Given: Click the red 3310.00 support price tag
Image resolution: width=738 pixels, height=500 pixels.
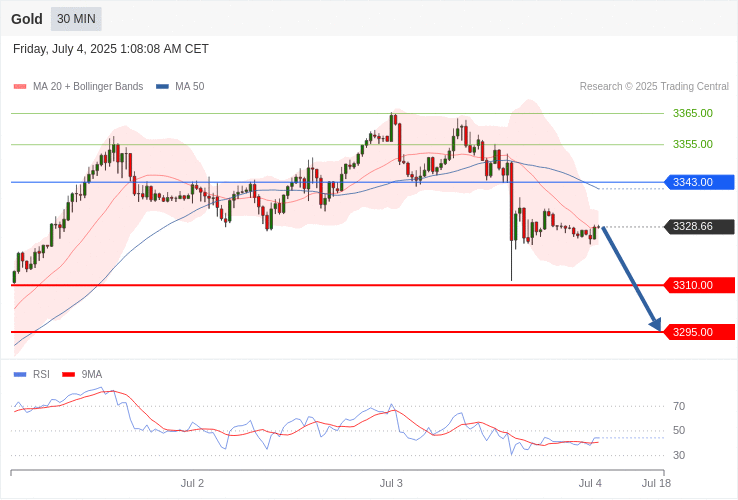Looking at the screenshot, I should (699, 285).
